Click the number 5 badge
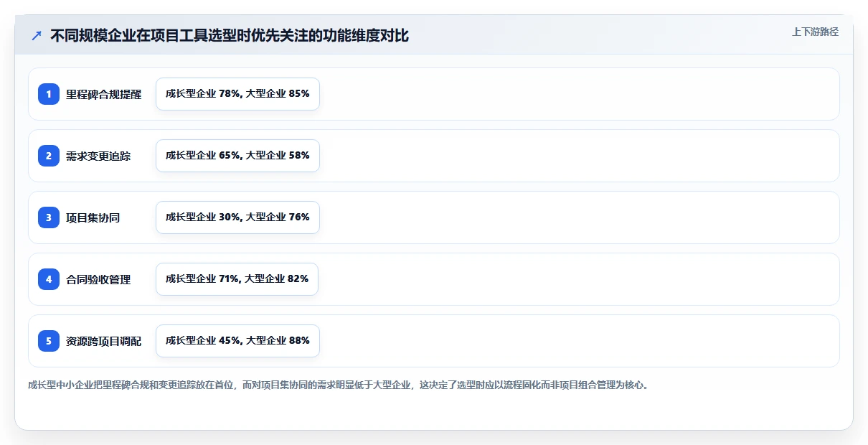Image resolution: width=868 pixels, height=445 pixels. pyautogui.click(x=49, y=341)
